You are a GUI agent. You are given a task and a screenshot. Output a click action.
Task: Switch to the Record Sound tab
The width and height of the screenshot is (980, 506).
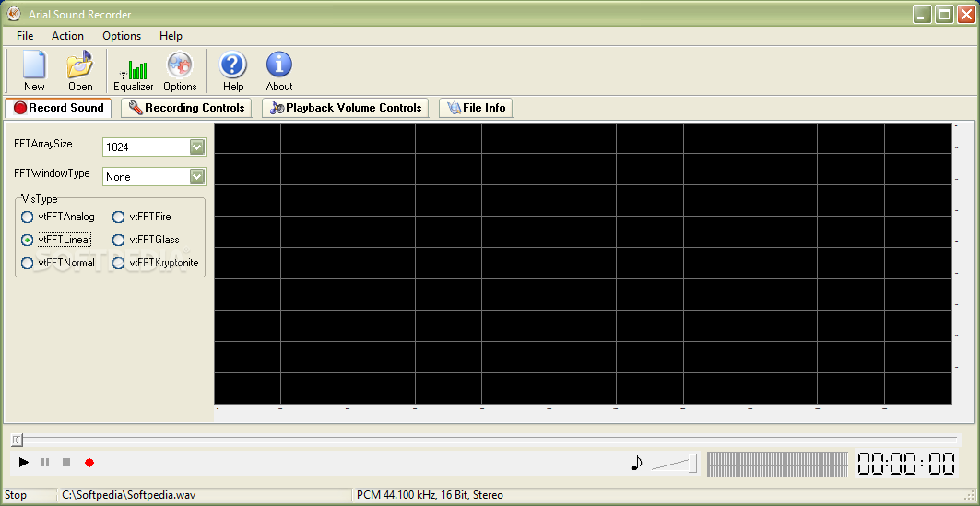tap(58, 108)
